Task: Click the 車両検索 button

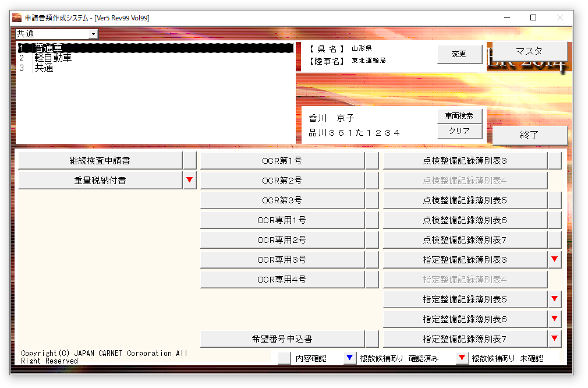Action: click(459, 116)
